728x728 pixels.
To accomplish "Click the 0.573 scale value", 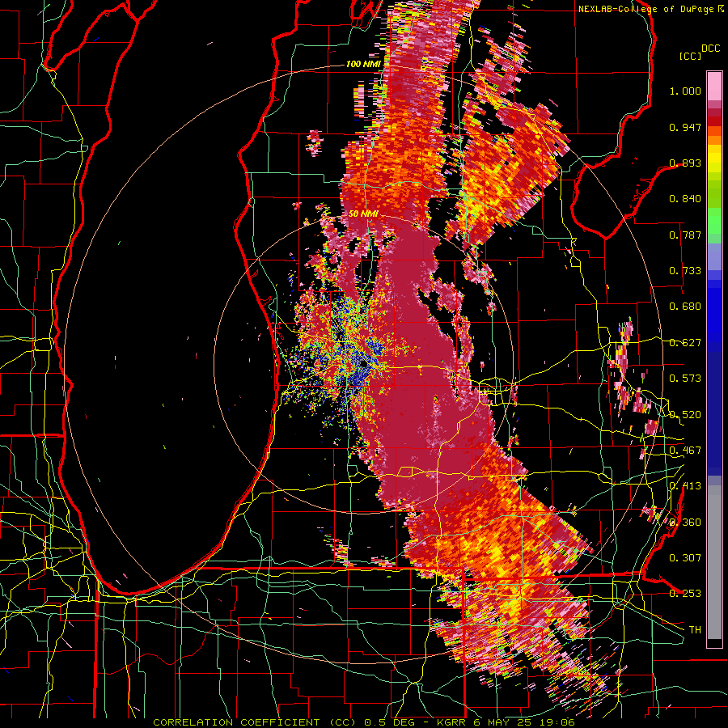I will click(685, 379).
